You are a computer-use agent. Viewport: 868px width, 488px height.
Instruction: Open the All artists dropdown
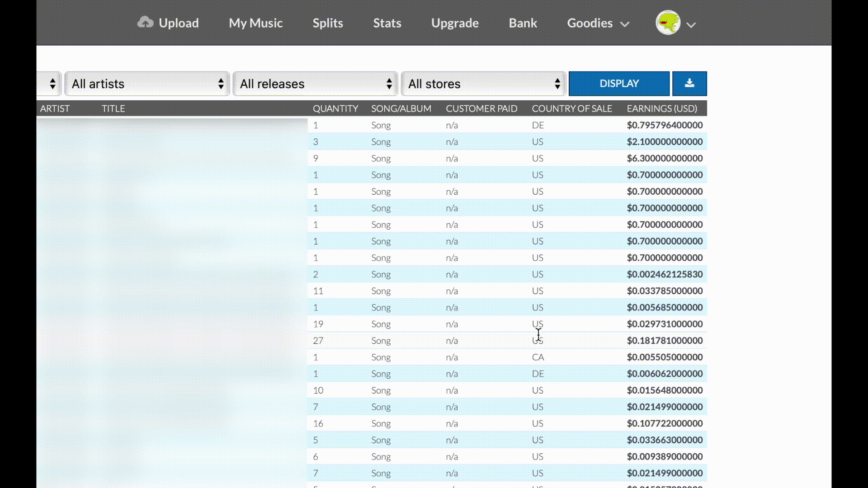(x=147, y=84)
